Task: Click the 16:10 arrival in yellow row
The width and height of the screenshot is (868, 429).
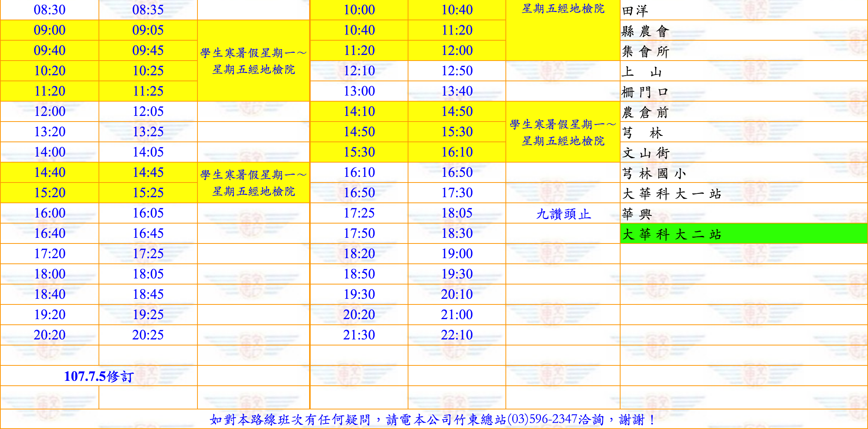Action: point(457,152)
